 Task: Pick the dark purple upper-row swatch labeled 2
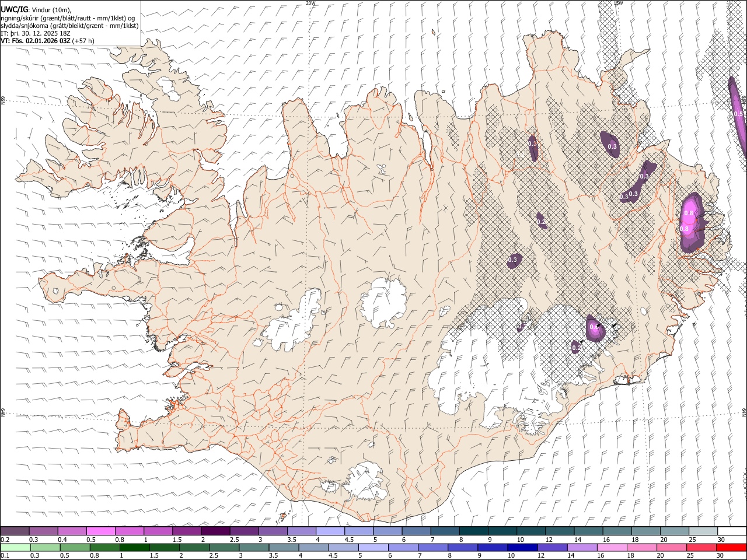(x=215, y=531)
